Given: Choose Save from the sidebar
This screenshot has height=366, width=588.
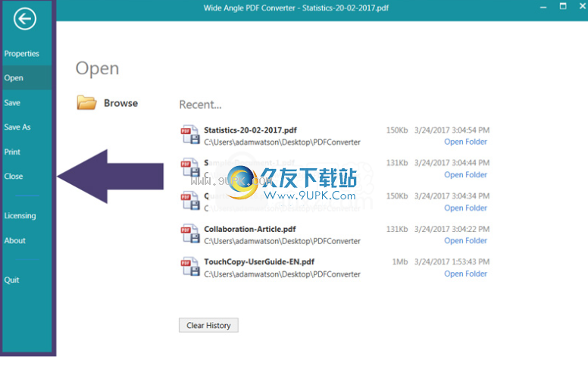Looking at the screenshot, I should point(12,103).
